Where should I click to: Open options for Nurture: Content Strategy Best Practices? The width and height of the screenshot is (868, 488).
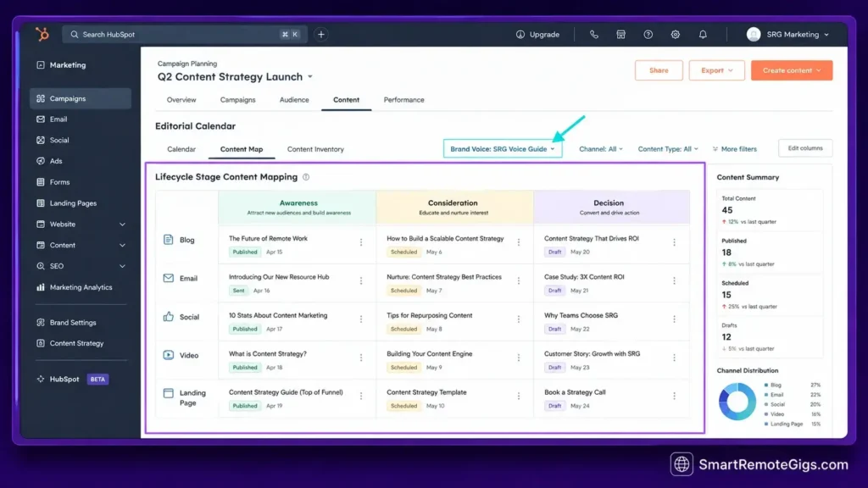pos(519,280)
